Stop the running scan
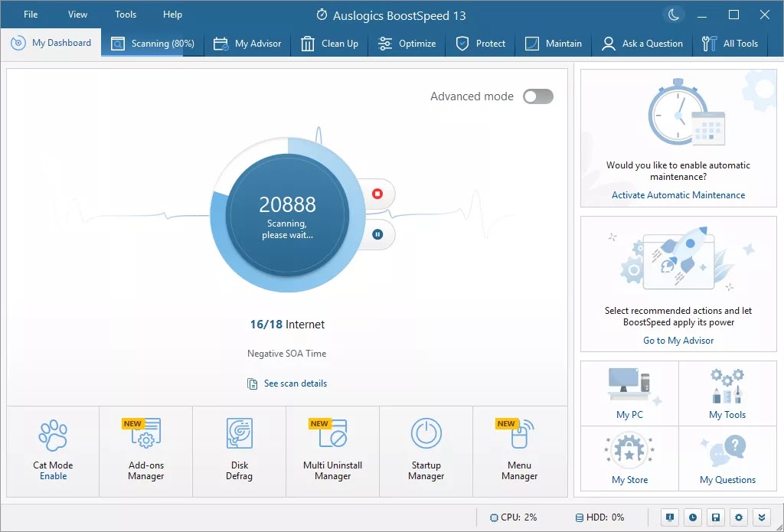Image resolution: width=784 pixels, height=532 pixels. point(377,194)
